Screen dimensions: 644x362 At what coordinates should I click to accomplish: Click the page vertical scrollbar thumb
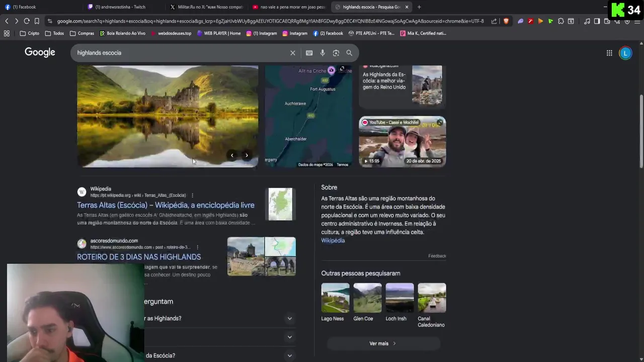(641, 131)
